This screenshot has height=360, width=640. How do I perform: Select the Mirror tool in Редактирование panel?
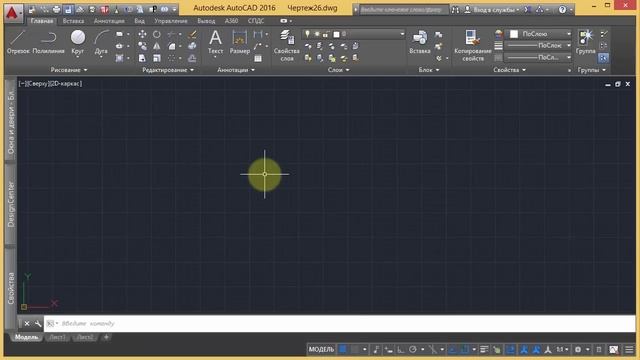[157, 46]
